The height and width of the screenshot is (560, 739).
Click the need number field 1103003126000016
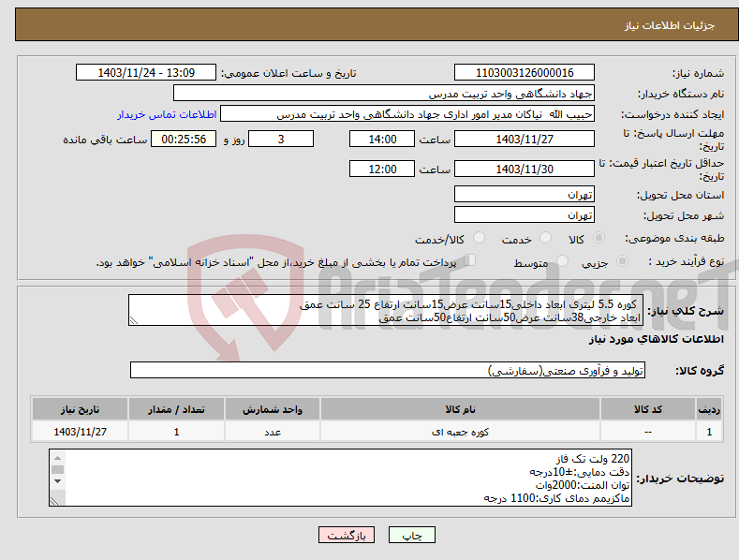tap(525, 73)
